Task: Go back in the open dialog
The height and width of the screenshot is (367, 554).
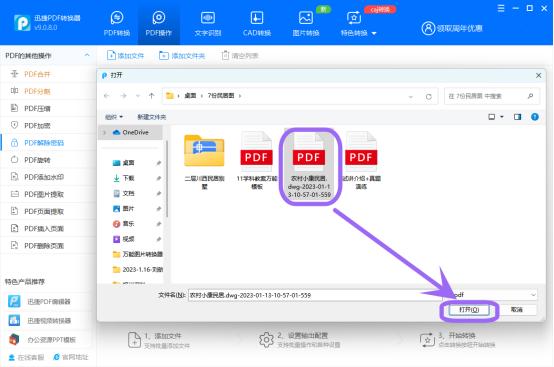Action: click(x=107, y=96)
